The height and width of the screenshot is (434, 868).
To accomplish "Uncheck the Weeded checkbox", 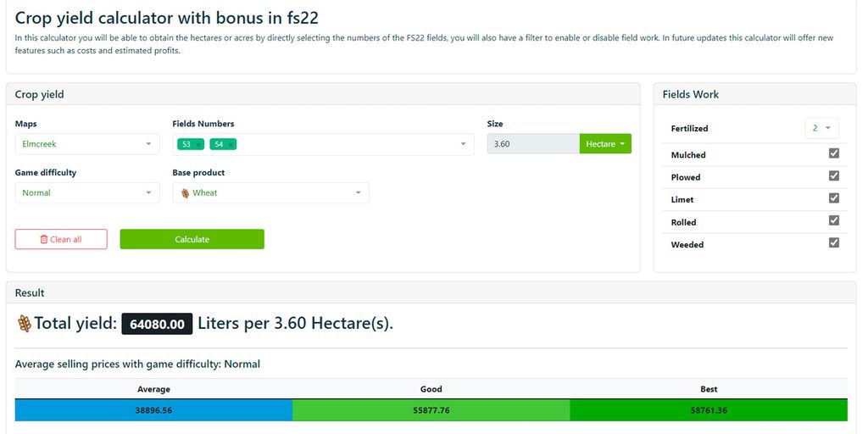I will (x=834, y=243).
